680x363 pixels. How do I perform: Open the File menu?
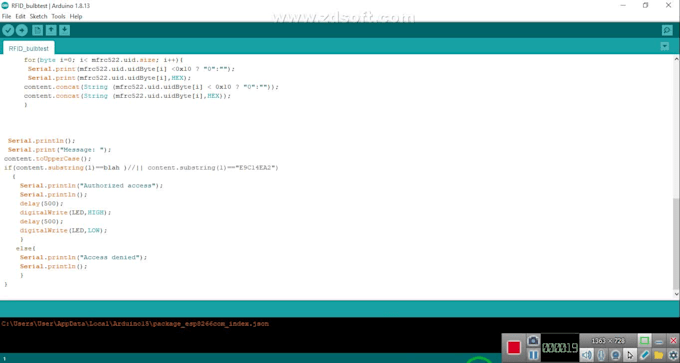pos(7,16)
